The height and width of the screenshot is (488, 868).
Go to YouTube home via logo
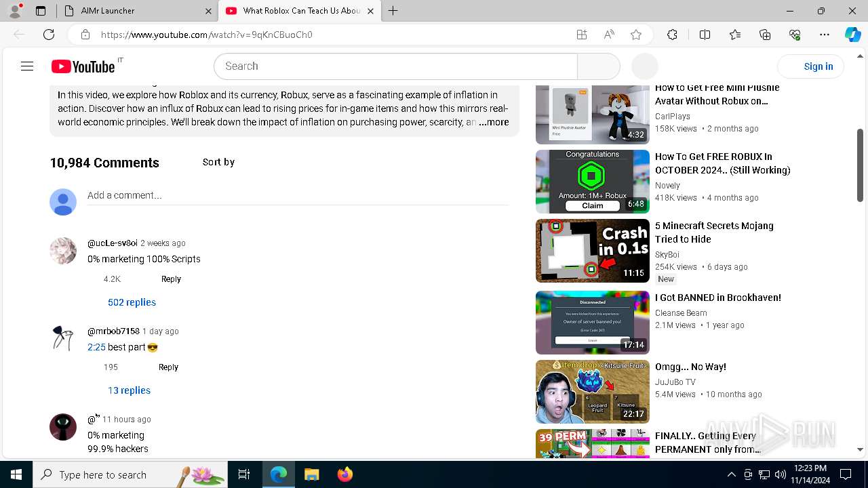(x=83, y=66)
